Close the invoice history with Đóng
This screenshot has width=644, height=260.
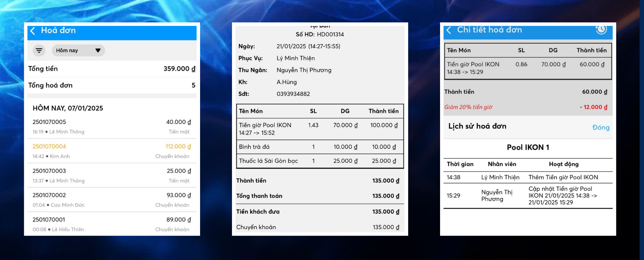tap(601, 127)
